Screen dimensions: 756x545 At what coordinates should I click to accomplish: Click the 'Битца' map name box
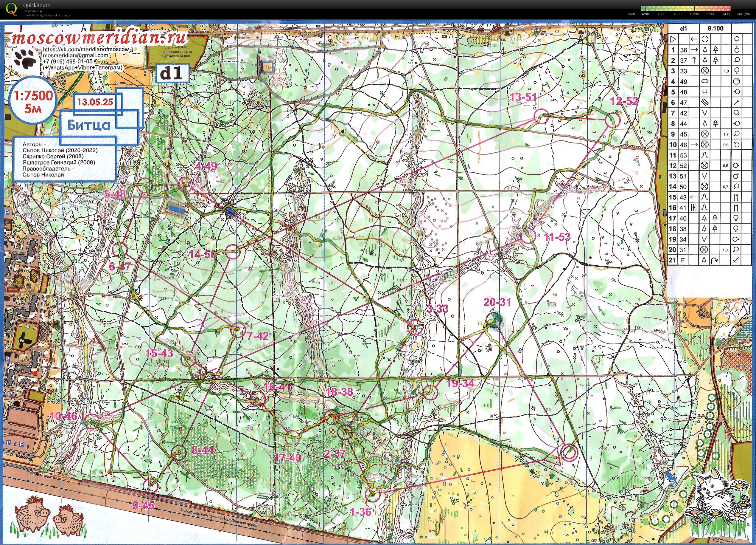point(89,125)
